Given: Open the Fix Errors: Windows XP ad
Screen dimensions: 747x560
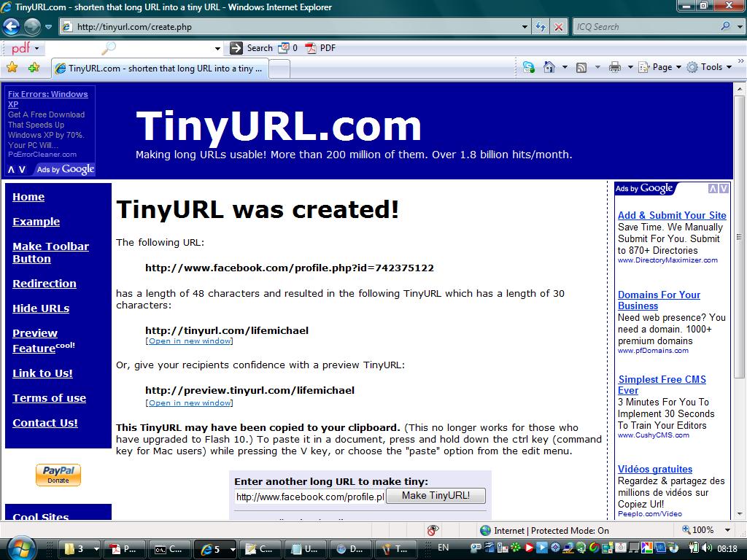Looking at the screenshot, I should coord(47,99).
